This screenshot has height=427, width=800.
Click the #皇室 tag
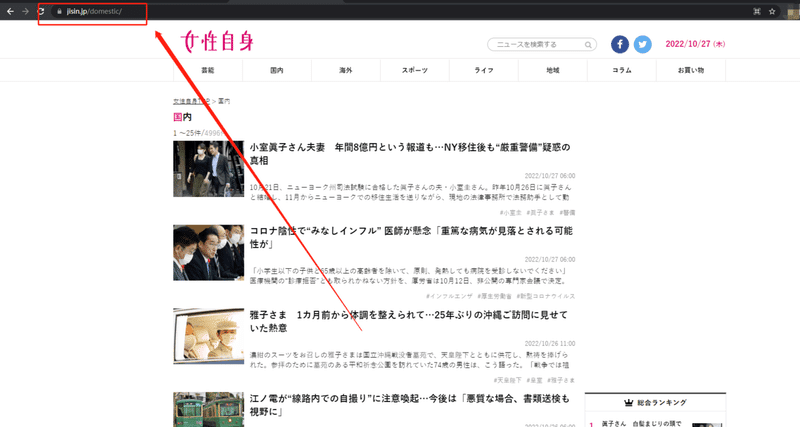click(535, 380)
